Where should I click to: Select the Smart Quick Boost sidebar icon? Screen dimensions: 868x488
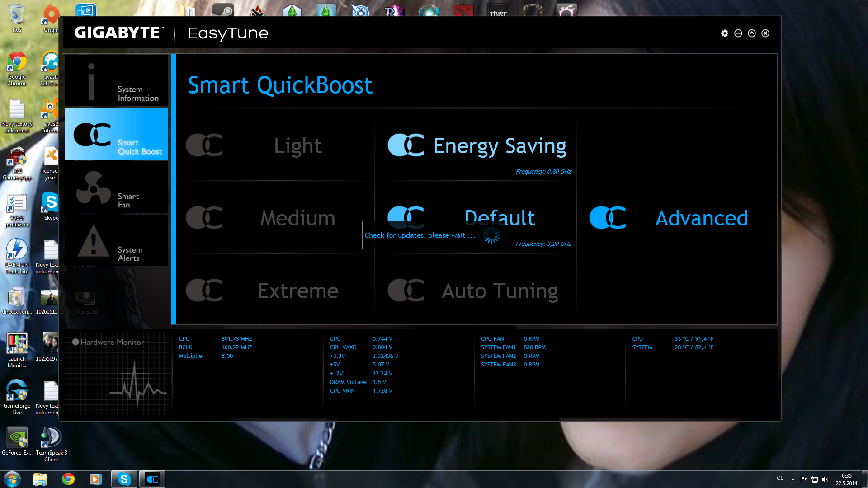tap(93, 134)
